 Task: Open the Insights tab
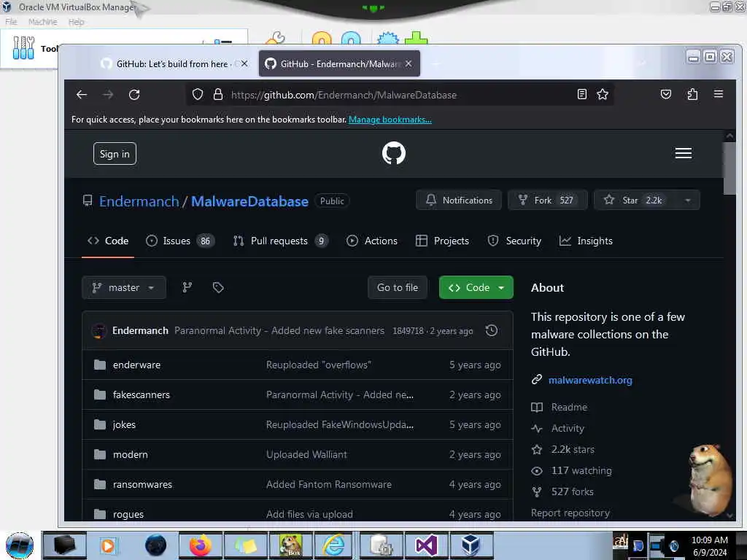(586, 241)
